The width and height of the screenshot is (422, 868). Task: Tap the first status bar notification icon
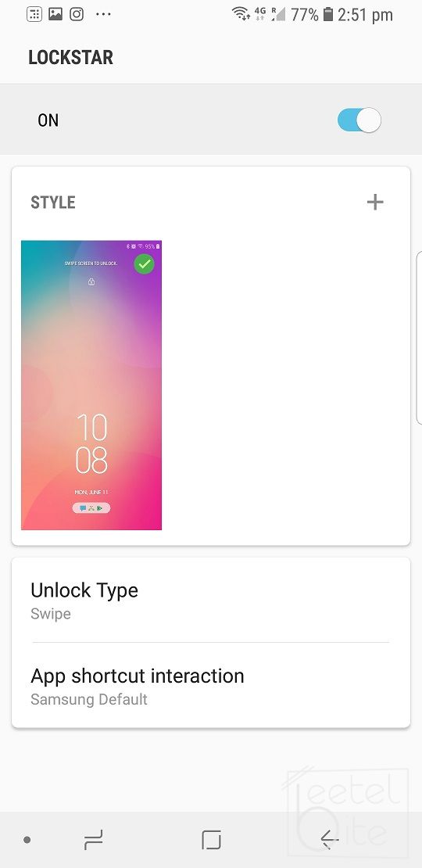tap(34, 14)
